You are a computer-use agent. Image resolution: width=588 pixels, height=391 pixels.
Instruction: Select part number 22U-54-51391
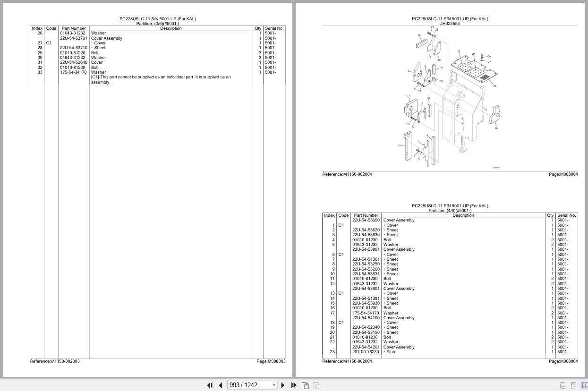(x=366, y=298)
